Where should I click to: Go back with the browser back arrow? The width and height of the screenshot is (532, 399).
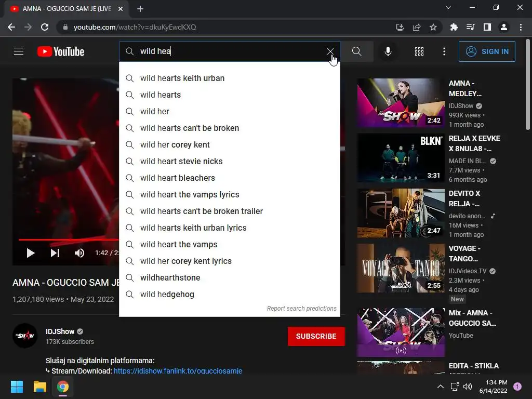pyautogui.click(x=11, y=27)
